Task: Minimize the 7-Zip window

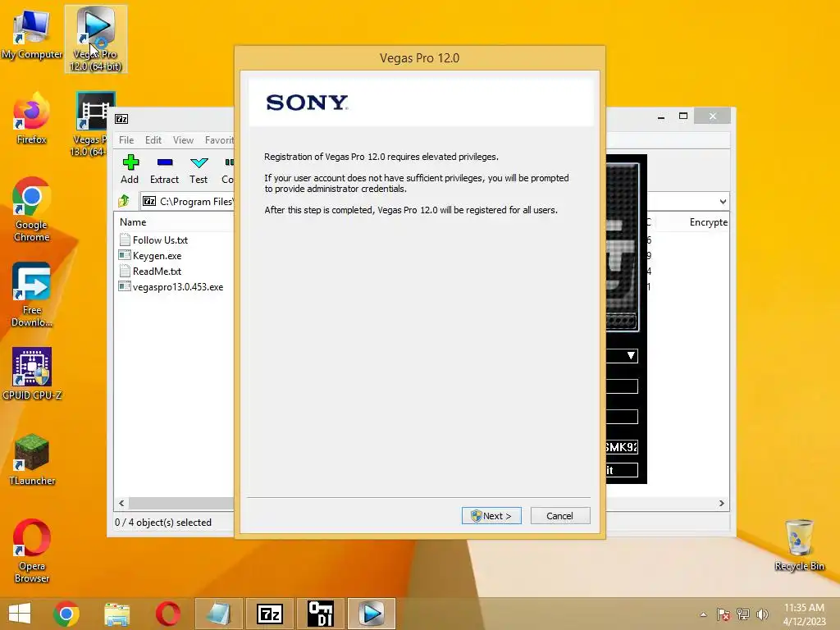Action: (661, 116)
